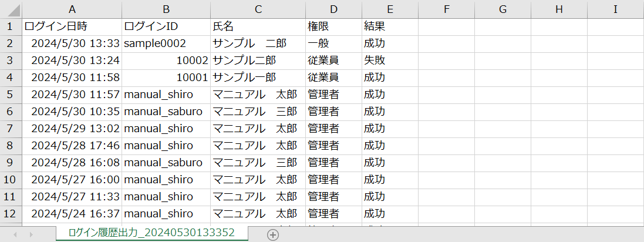The width and height of the screenshot is (644, 242).
Task: Select row 10 header
Action: 10,179
